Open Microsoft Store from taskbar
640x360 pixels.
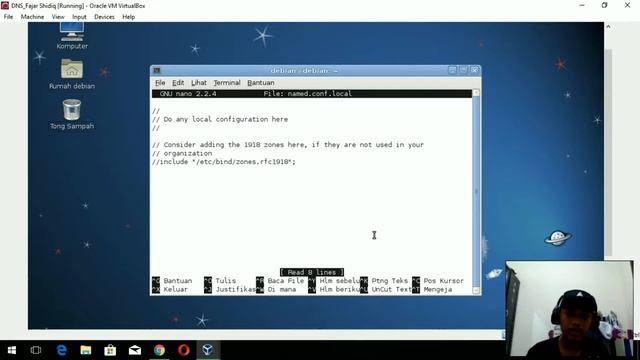coord(110,350)
